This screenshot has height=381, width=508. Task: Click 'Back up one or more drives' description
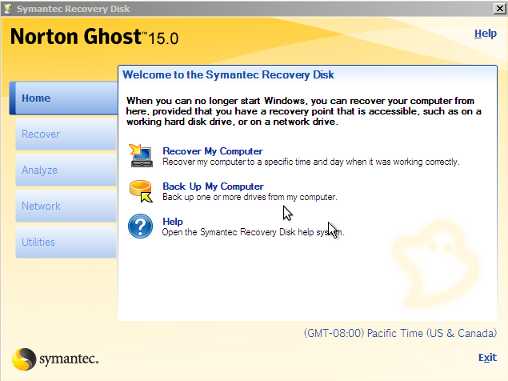pyautogui.click(x=250, y=197)
